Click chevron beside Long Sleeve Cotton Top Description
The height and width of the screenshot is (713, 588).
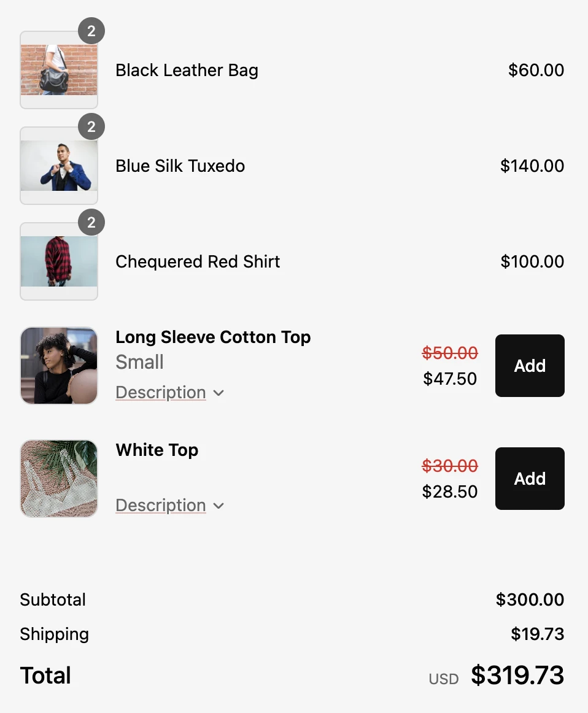pos(219,393)
